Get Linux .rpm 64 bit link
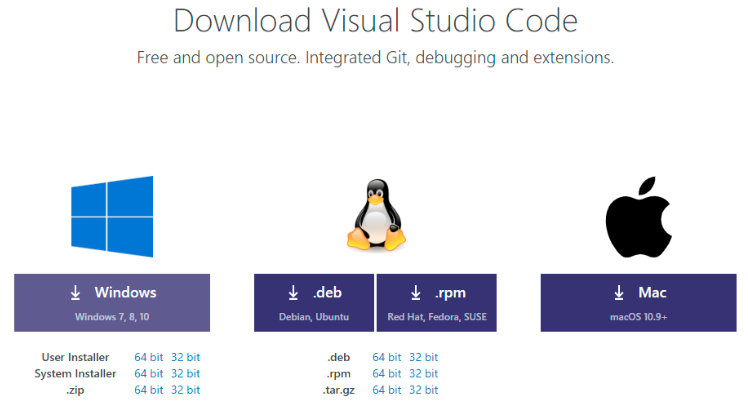The image size is (748, 412). (x=387, y=373)
